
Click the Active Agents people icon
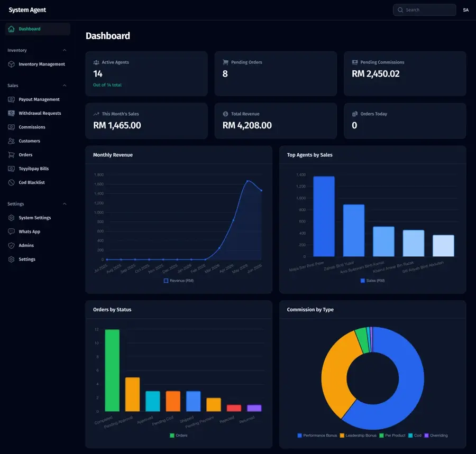pos(96,62)
